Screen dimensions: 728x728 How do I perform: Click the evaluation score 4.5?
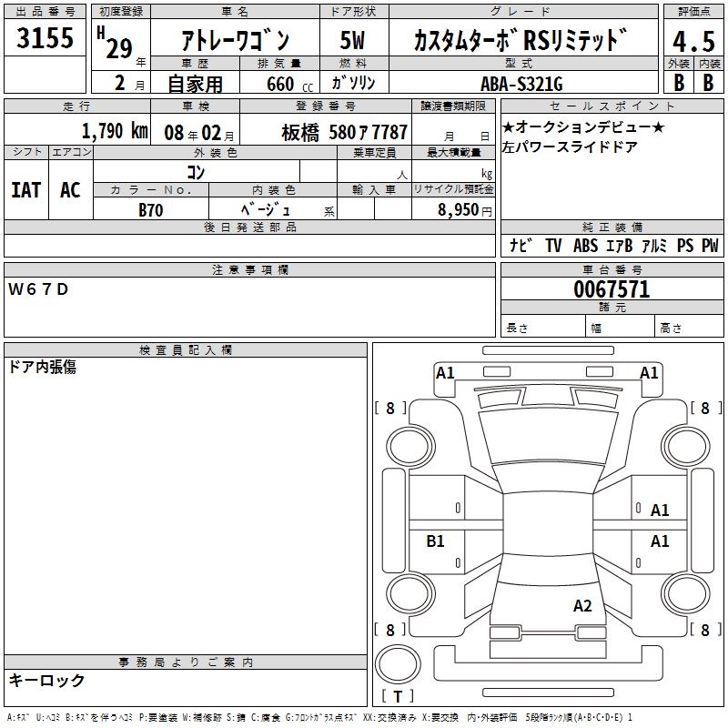pyautogui.click(x=694, y=41)
